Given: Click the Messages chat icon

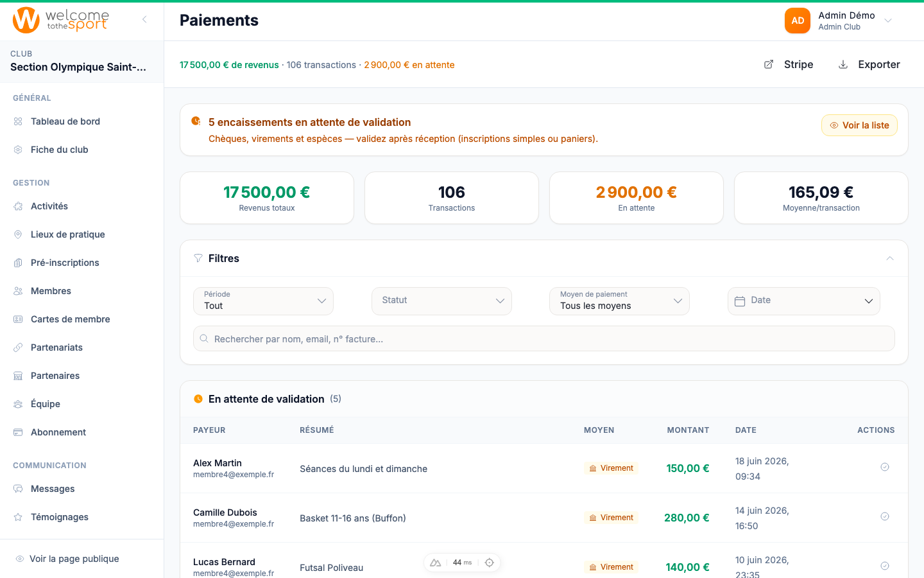Looking at the screenshot, I should [x=18, y=489].
